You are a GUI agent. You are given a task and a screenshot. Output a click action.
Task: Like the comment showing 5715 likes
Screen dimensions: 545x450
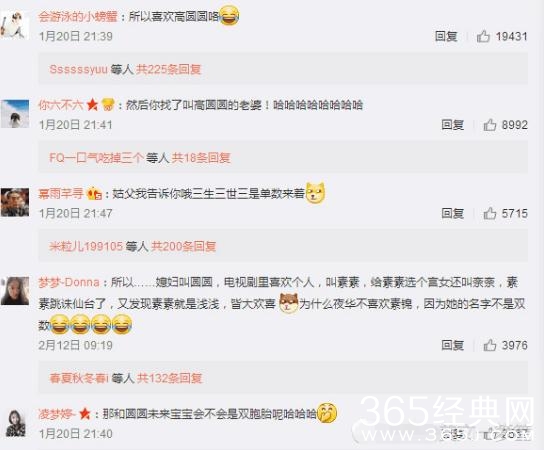[490, 213]
